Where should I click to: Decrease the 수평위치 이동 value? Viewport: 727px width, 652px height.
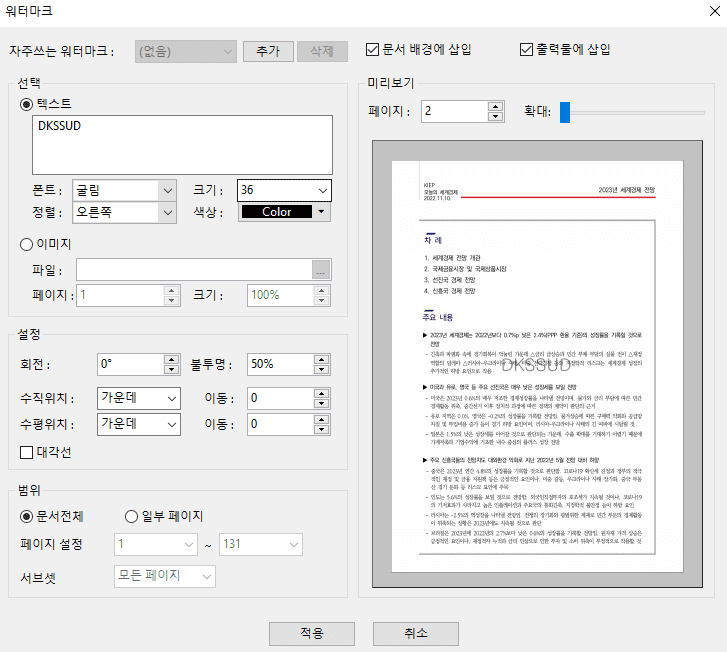tap(321, 429)
